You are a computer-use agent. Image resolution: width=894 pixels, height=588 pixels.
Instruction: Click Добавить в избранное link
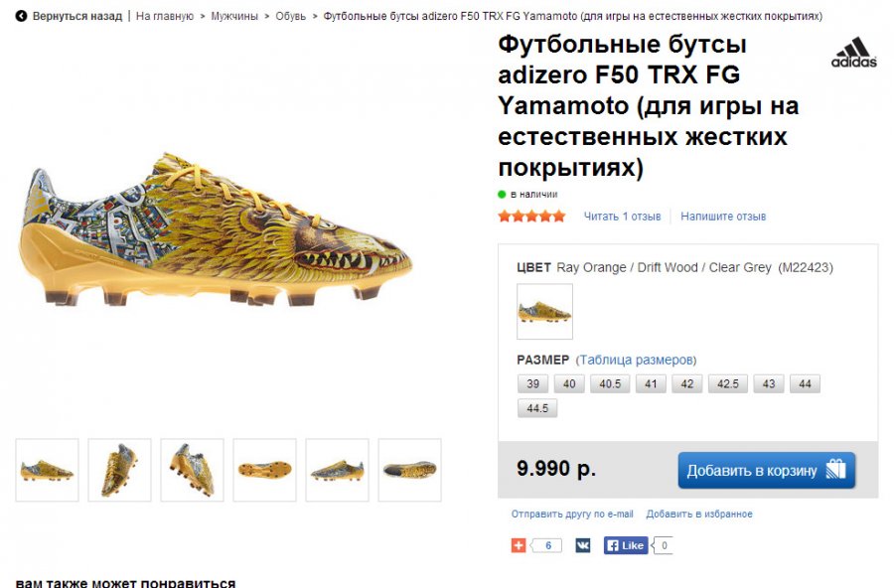tap(699, 514)
